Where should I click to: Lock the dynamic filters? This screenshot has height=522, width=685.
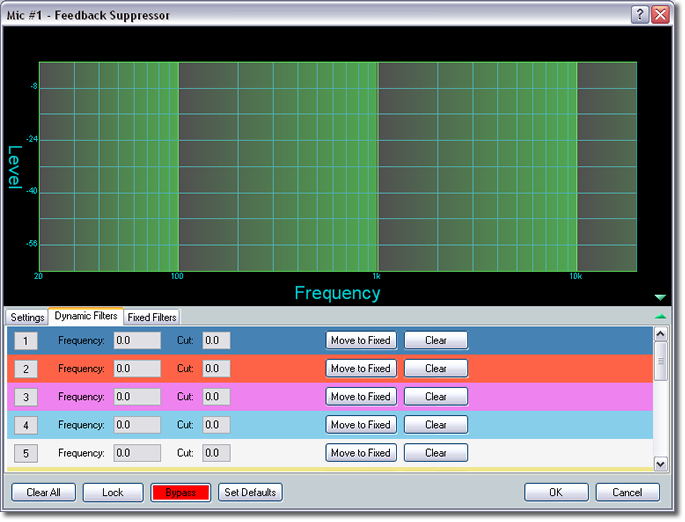coord(113,493)
